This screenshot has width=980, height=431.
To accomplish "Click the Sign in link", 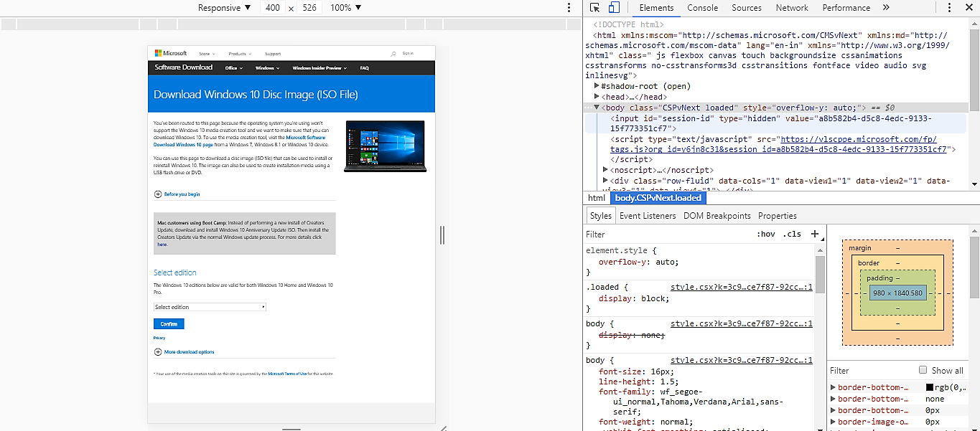I will tap(408, 53).
